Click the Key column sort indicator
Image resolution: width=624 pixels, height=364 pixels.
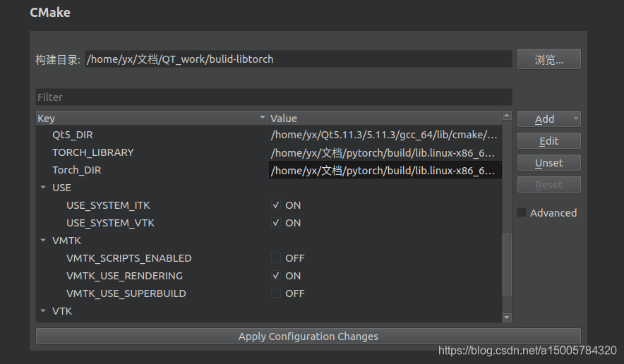[263, 117]
